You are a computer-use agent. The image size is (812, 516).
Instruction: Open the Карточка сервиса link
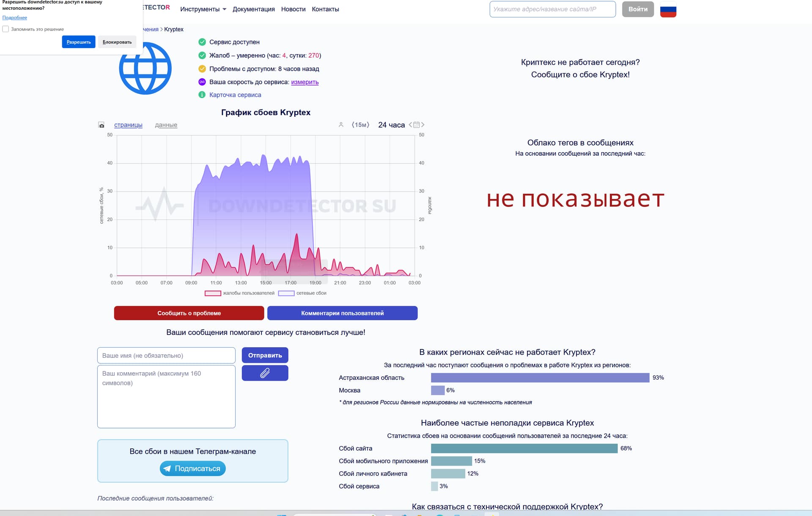(235, 95)
